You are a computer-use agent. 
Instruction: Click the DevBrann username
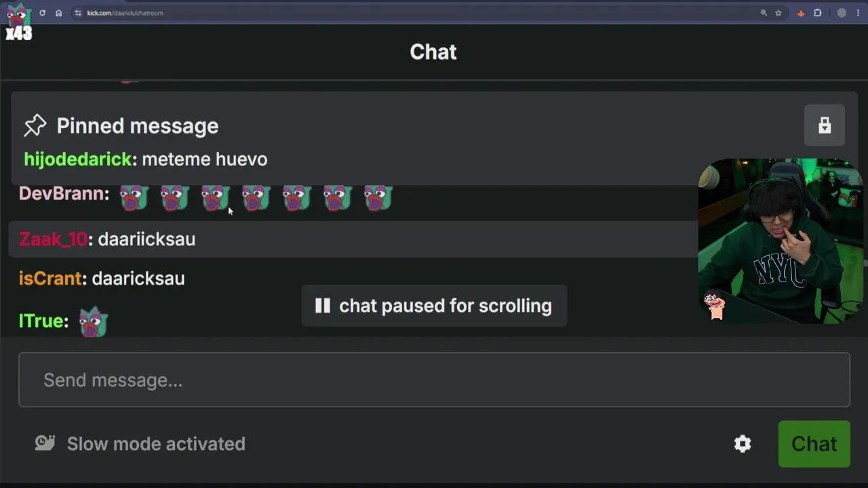pos(62,194)
